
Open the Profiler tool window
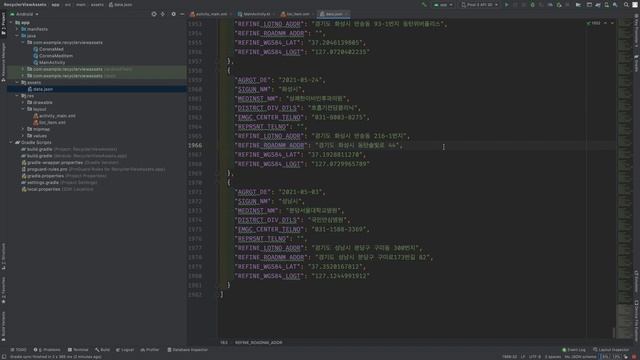(x=150, y=350)
